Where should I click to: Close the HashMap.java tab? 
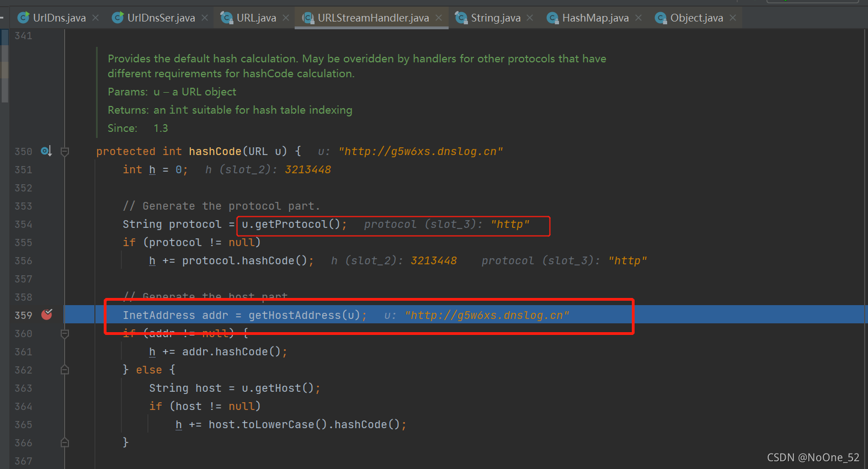point(638,18)
